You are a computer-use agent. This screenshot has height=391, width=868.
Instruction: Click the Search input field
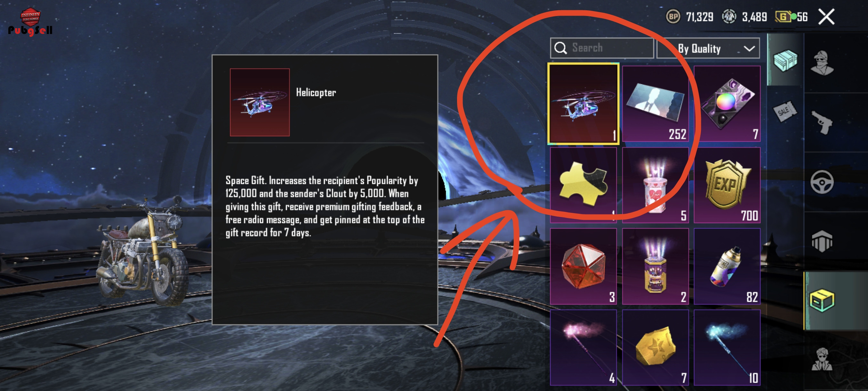[x=602, y=48]
